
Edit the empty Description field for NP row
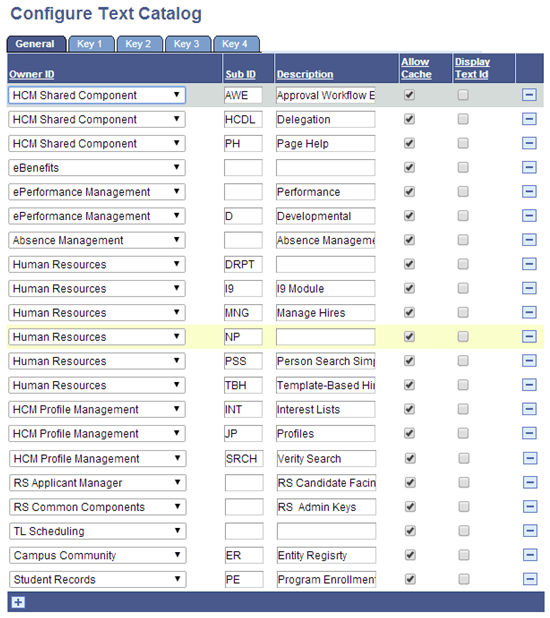325,337
